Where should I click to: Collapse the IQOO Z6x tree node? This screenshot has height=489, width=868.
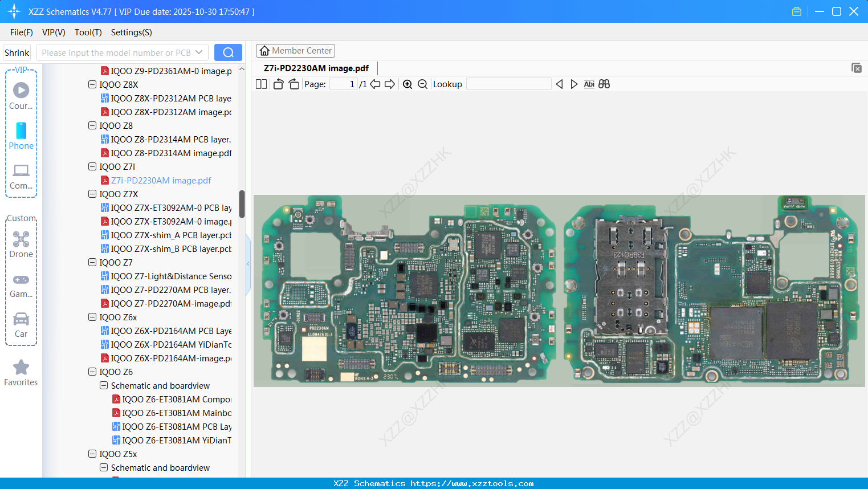click(92, 317)
